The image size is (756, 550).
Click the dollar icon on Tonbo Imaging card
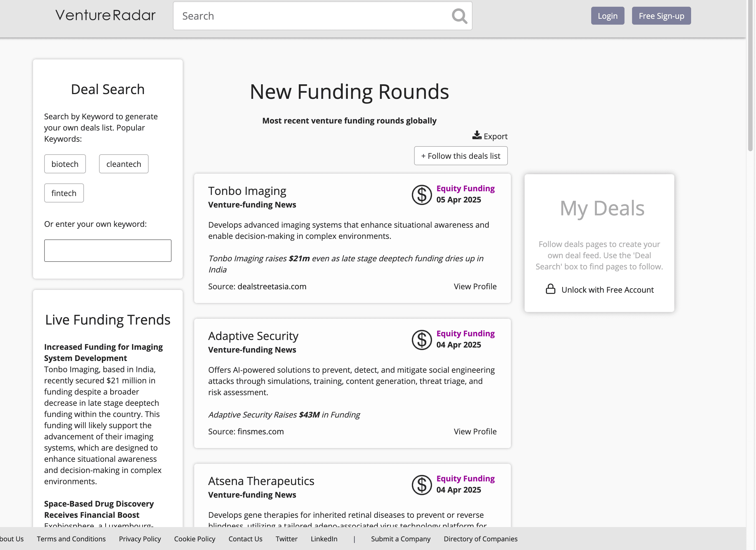pos(421,195)
